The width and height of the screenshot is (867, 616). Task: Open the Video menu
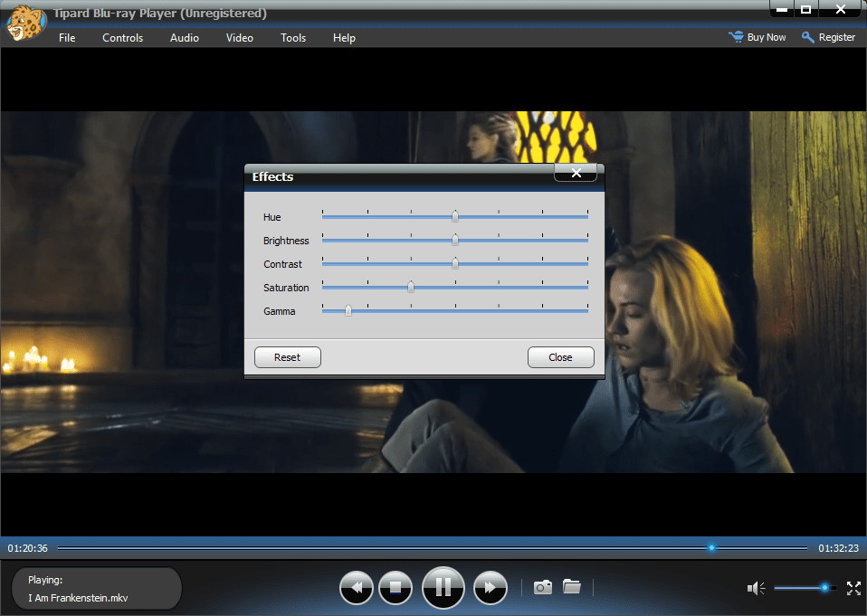(240, 38)
